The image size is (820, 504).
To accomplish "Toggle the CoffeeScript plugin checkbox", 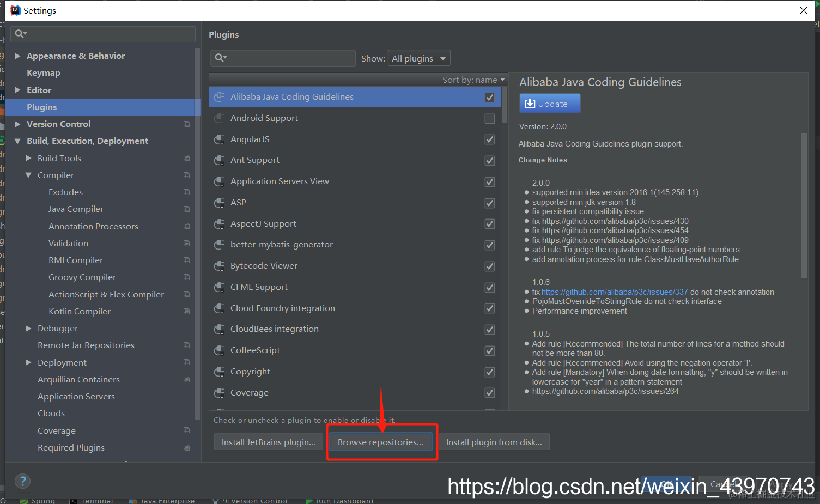I will 490,351.
